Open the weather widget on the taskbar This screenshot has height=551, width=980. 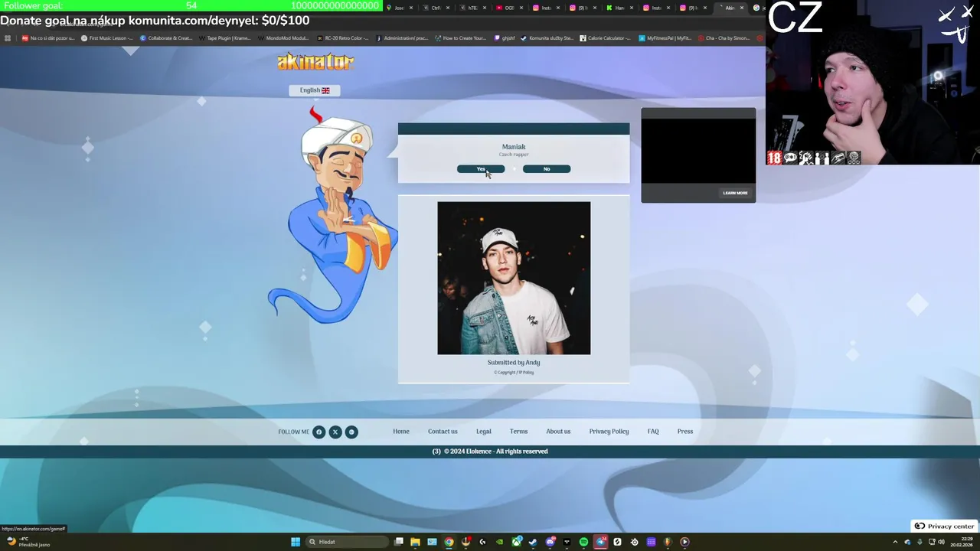coord(28,541)
